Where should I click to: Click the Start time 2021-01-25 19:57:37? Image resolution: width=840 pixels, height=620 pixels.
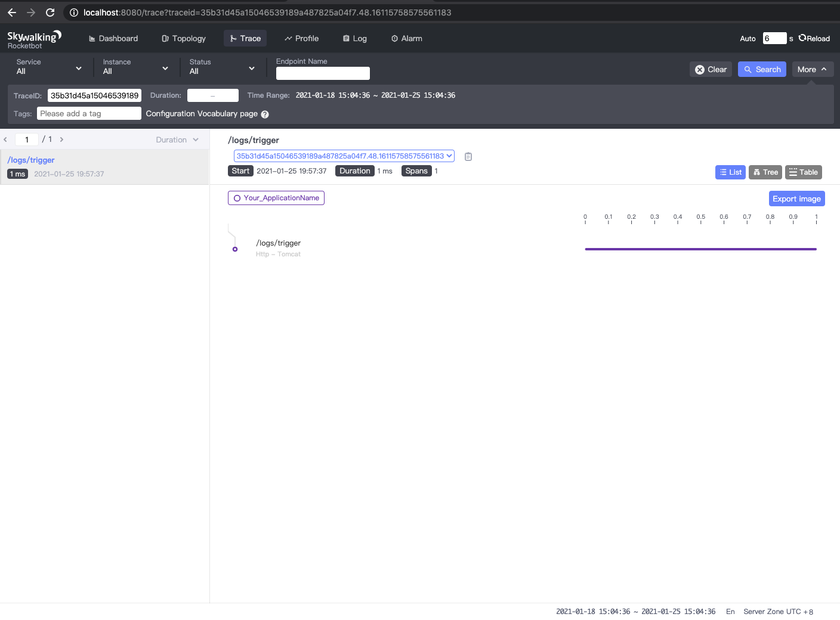(x=292, y=171)
